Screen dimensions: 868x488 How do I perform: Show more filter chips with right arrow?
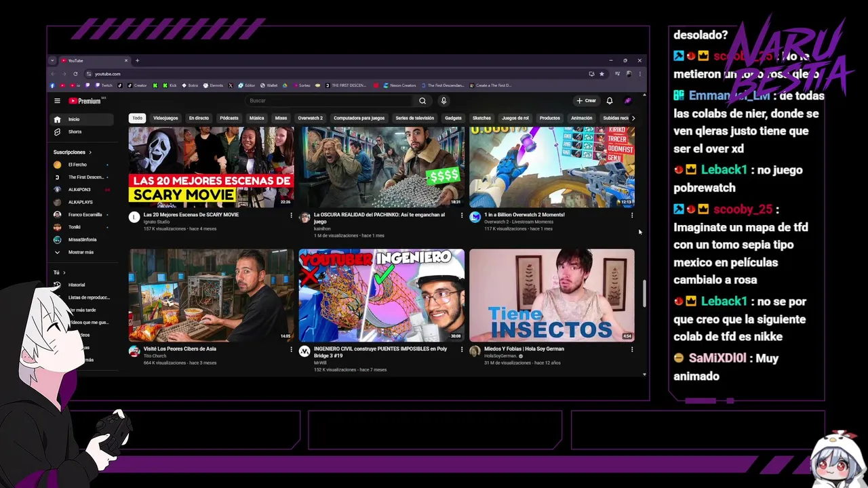(633, 118)
